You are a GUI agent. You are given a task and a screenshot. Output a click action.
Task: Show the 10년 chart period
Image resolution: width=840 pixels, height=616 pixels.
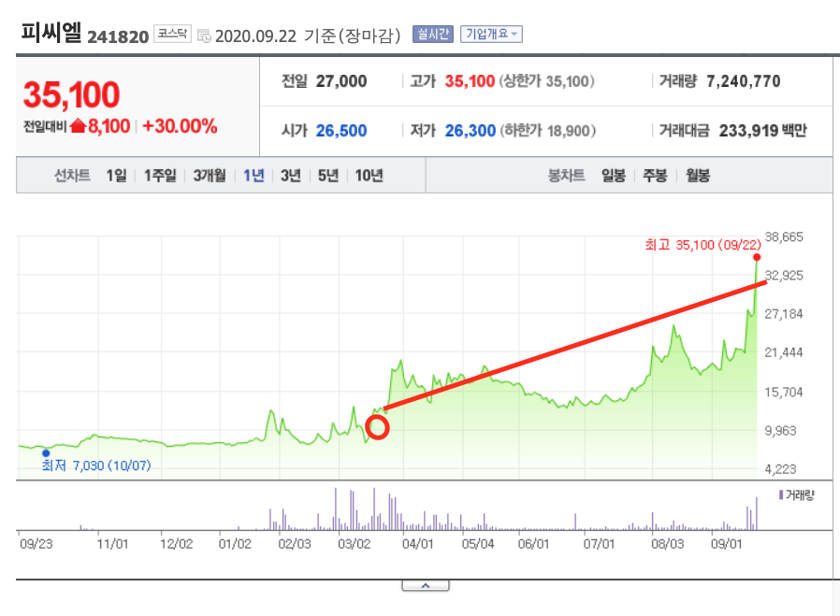[x=369, y=175]
